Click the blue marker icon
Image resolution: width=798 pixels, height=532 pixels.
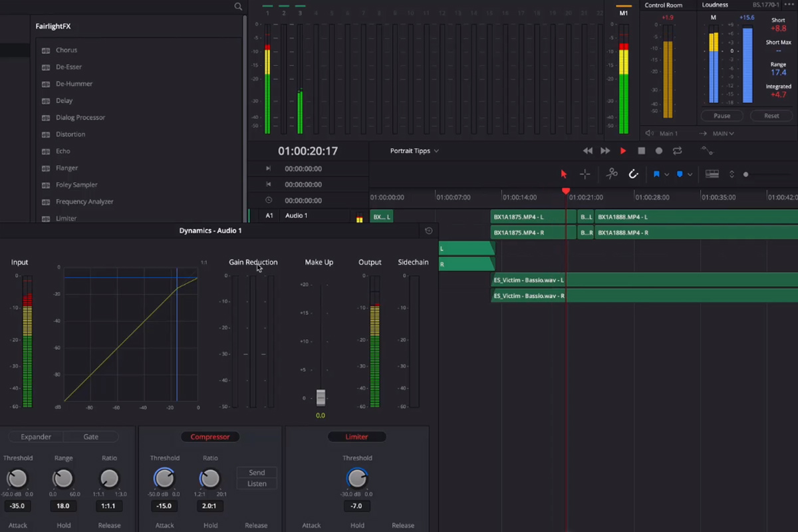[x=680, y=174]
